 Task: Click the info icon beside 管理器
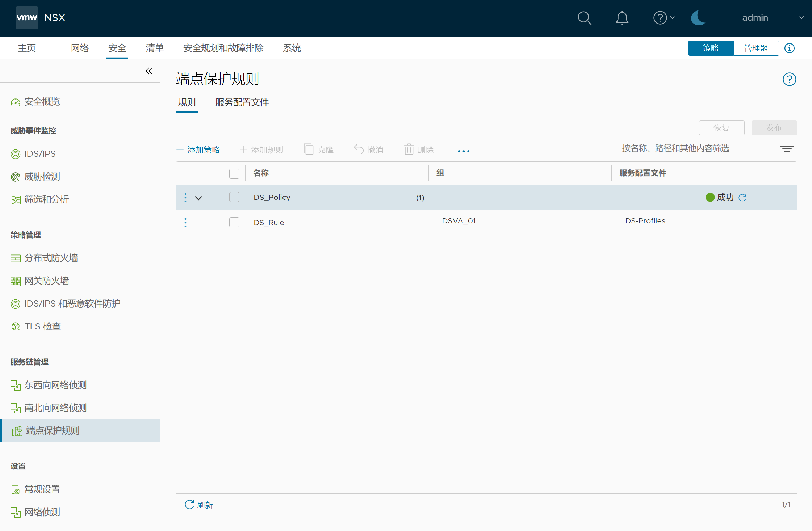[790, 48]
